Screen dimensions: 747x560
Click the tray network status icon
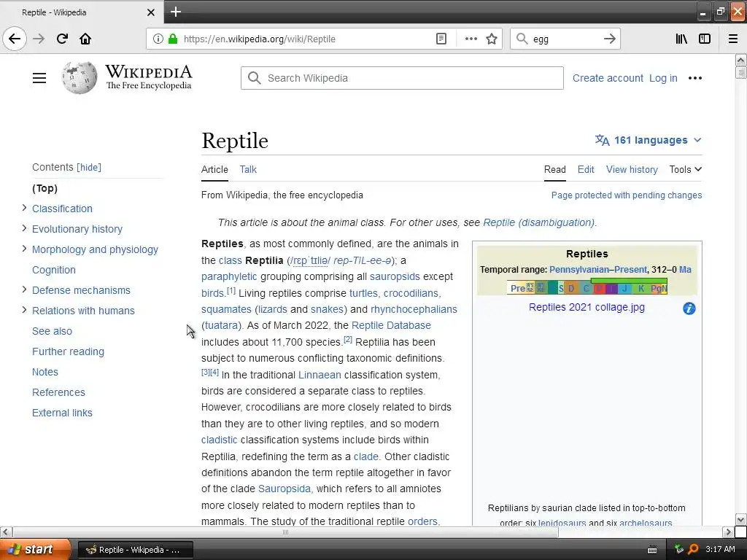679,549
